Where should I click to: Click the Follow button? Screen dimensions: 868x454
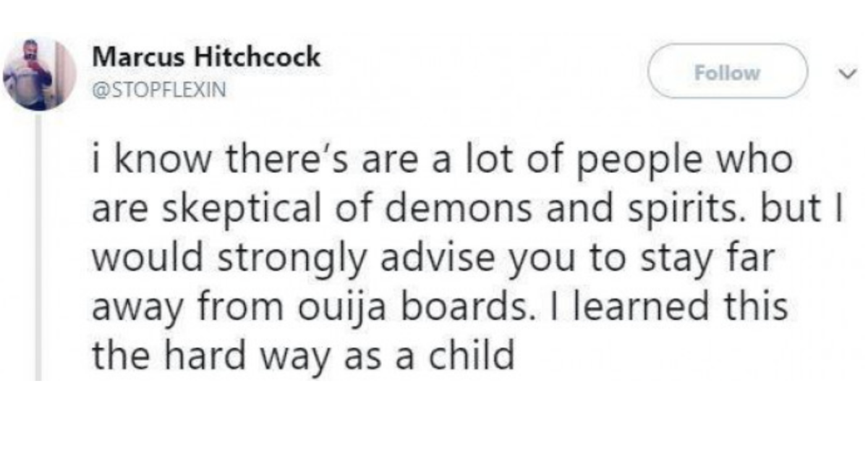tap(727, 72)
